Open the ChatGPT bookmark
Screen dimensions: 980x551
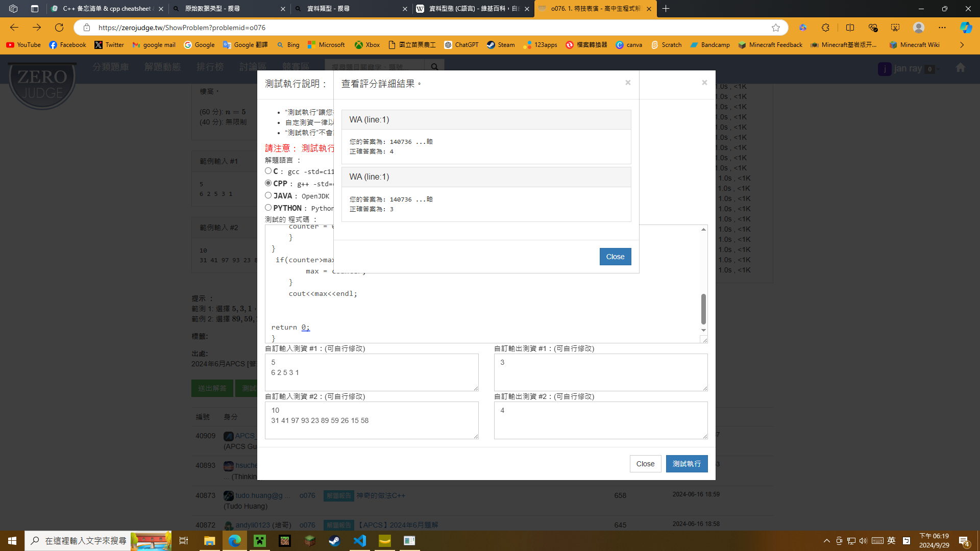pos(461,45)
